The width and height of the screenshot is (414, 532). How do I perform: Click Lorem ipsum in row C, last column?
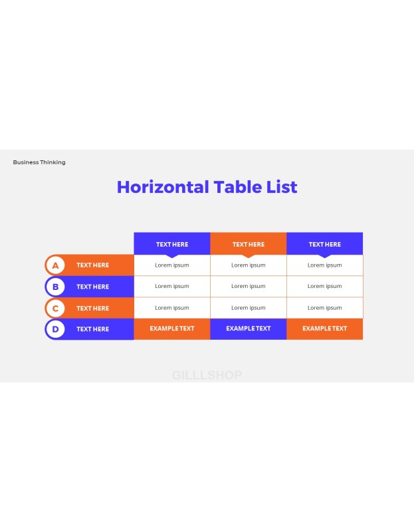point(324,308)
